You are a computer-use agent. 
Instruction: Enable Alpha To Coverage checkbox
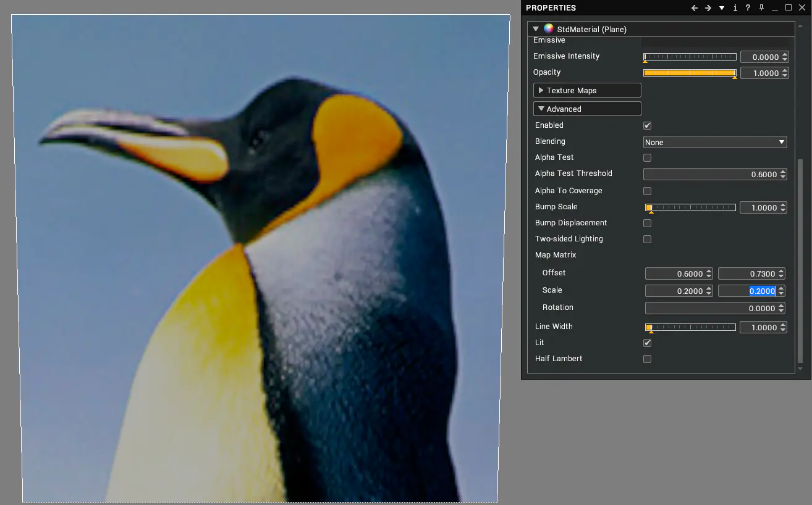(x=647, y=191)
